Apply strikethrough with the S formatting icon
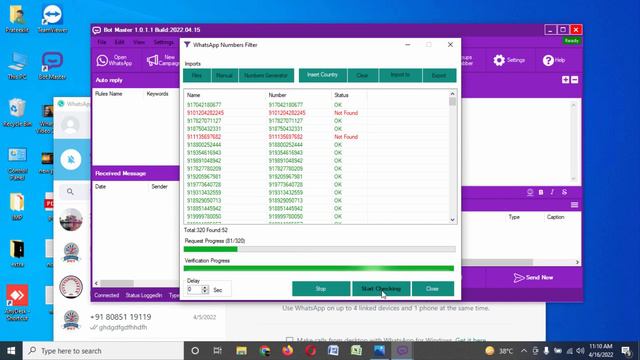 (564, 192)
